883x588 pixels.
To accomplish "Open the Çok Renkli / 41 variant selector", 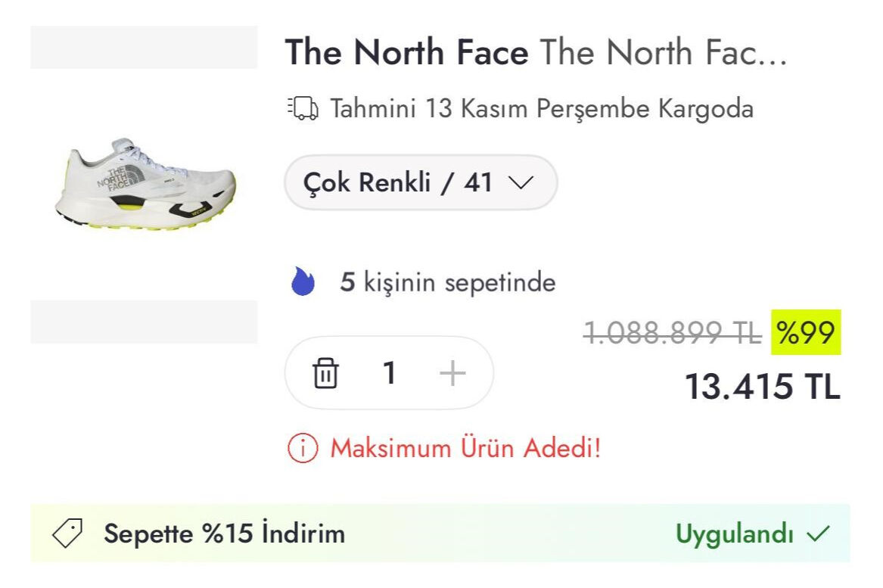I will [421, 182].
